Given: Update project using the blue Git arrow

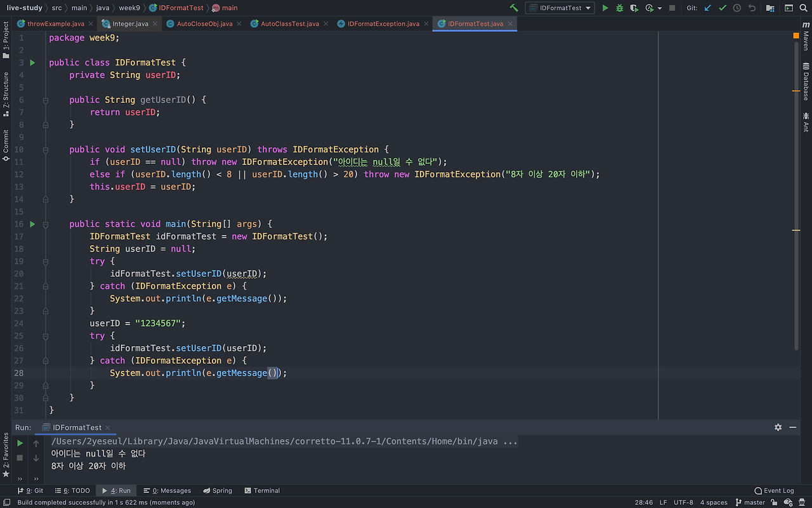Looking at the screenshot, I should click(708, 8).
